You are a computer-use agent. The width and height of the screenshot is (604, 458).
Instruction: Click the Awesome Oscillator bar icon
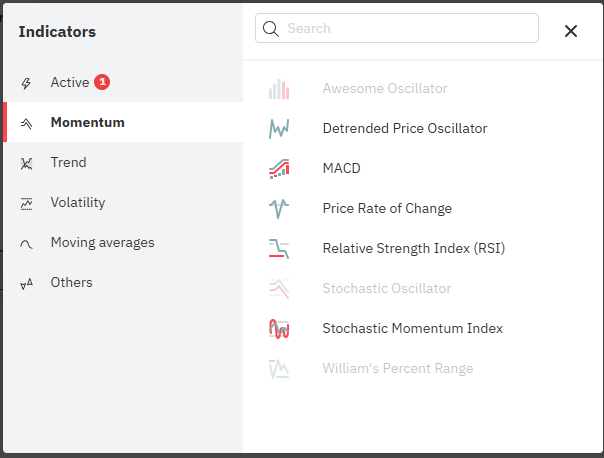click(x=279, y=89)
